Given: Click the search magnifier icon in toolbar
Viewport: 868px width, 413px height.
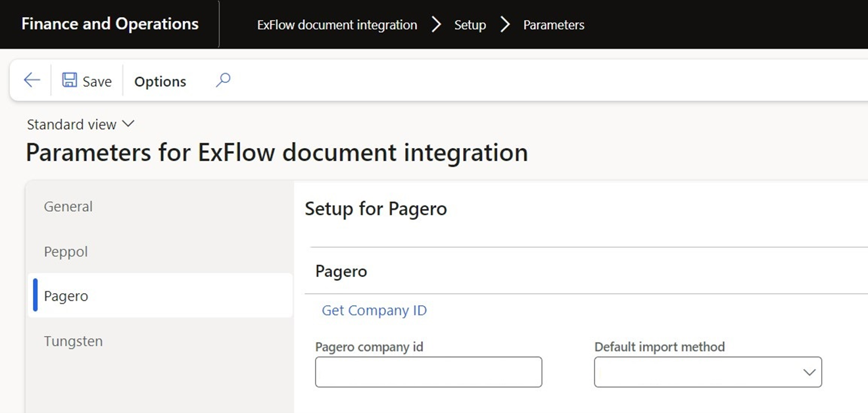Looking at the screenshot, I should coord(224,80).
